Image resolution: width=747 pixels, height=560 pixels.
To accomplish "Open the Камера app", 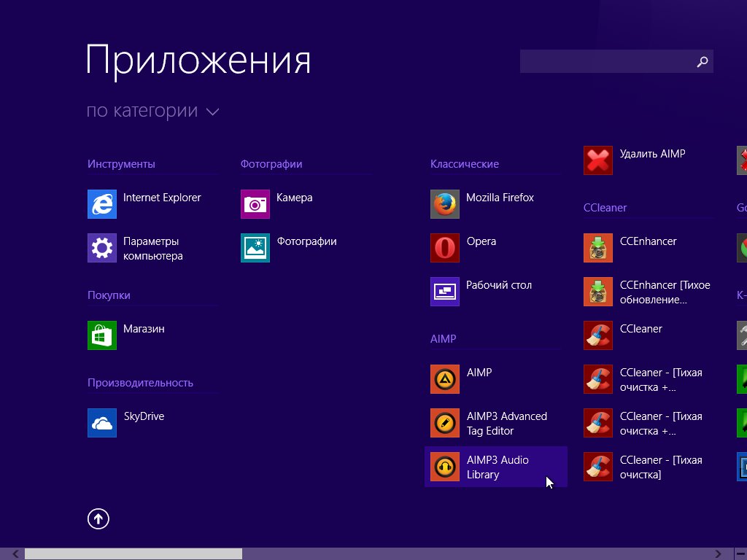I will pyautogui.click(x=255, y=204).
